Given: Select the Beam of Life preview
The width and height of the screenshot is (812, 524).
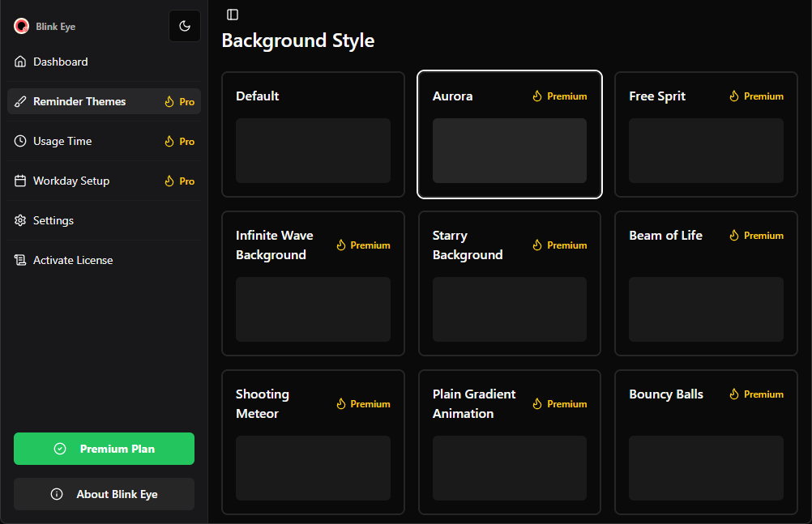Looking at the screenshot, I should pyautogui.click(x=706, y=309).
